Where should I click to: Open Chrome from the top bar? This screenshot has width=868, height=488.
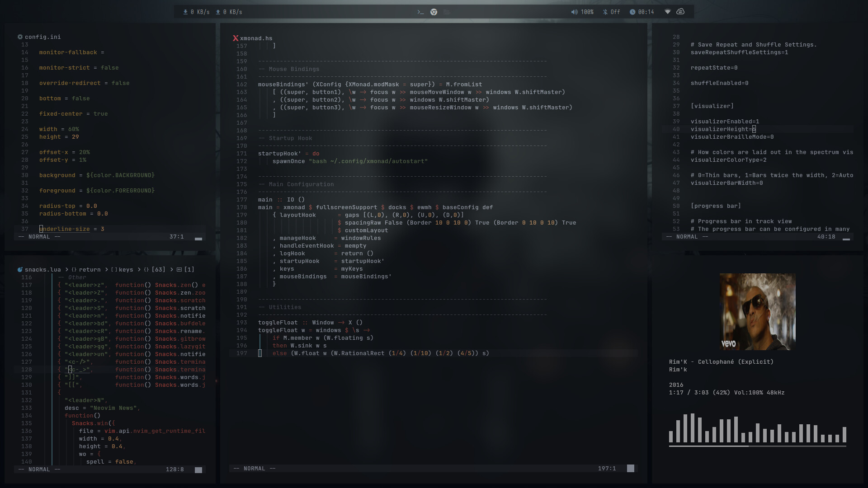(x=434, y=12)
